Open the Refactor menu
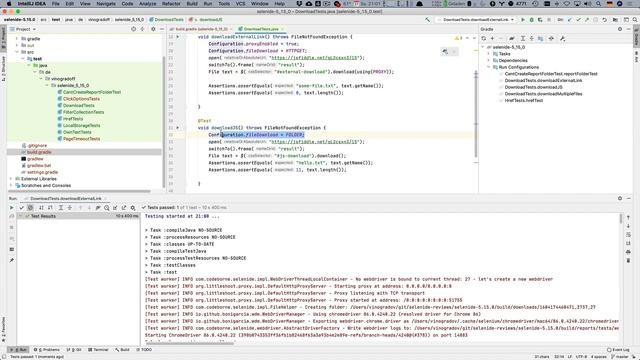Viewport: 640px width, 360px height. point(171,4)
